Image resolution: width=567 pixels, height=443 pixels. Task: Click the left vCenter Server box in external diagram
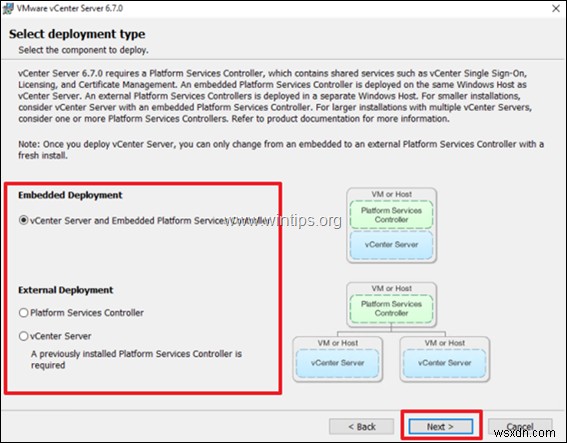pos(337,363)
